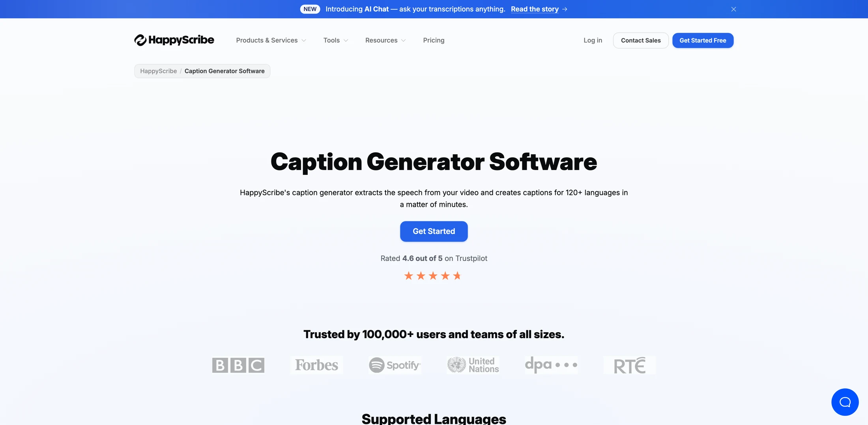
Task: Go to Log in
Action: point(593,40)
